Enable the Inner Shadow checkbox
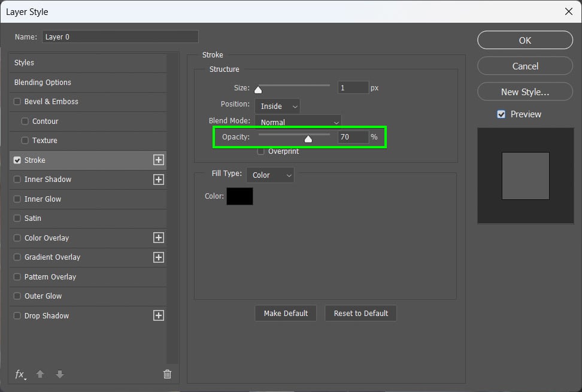The width and height of the screenshot is (582, 392). (x=17, y=180)
